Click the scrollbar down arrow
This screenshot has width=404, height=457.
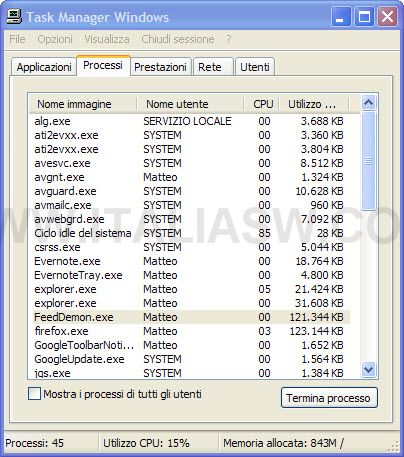click(369, 369)
